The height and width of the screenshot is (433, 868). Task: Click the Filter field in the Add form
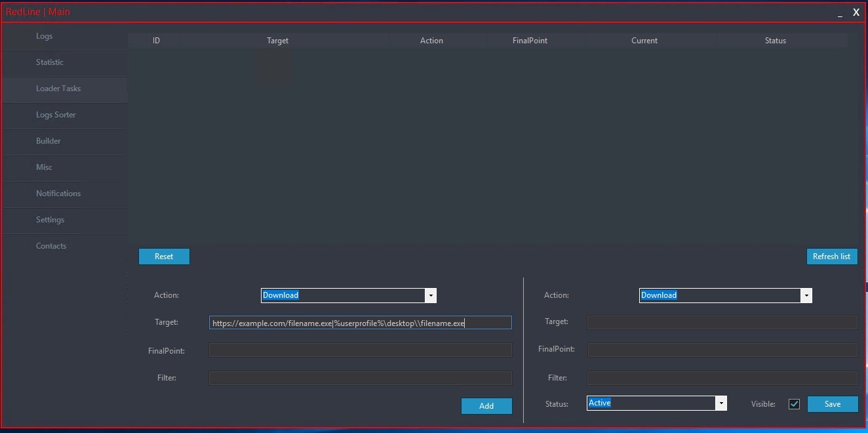(361, 378)
